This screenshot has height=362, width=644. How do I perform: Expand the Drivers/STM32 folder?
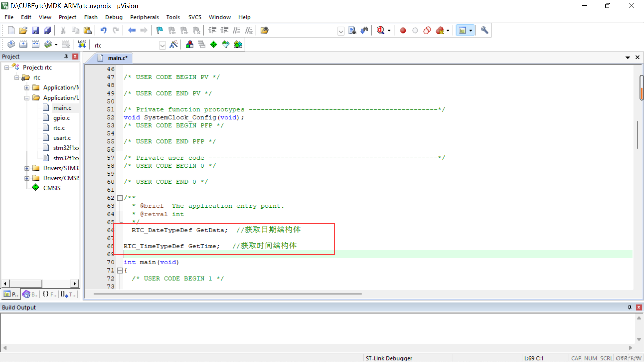[27, 168]
